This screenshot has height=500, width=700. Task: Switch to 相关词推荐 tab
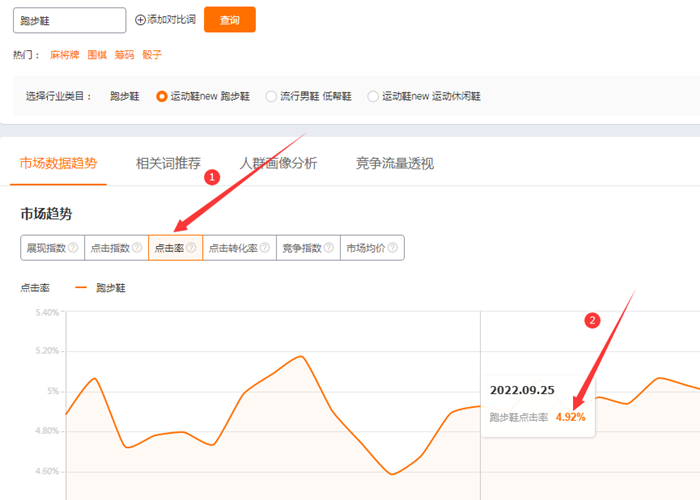(168, 163)
